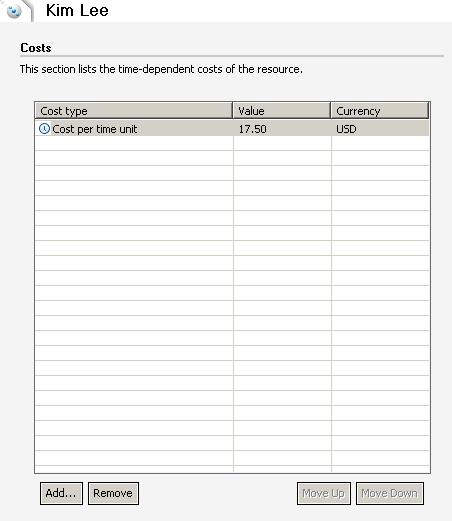
Task: Sort by Cost type column header
Action: click(134, 111)
